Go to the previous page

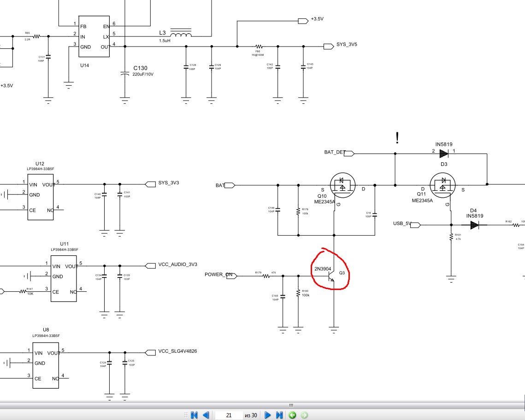(x=206, y=415)
